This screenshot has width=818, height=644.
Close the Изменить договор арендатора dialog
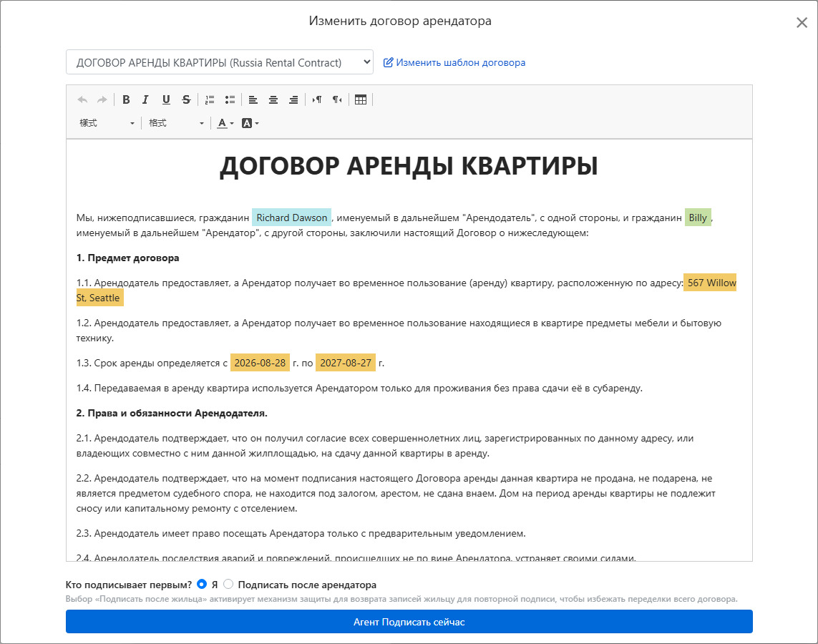802,22
